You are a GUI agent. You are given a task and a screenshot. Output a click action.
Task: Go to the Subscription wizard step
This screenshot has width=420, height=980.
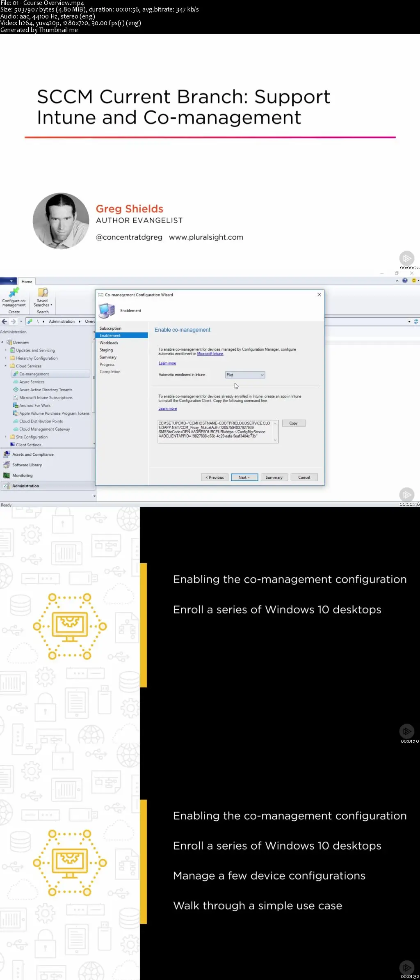(110, 328)
